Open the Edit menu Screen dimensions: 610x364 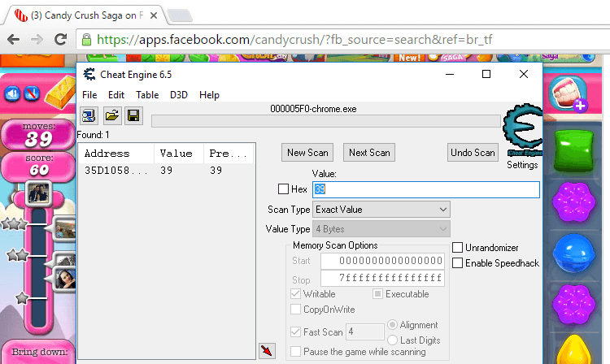(x=116, y=95)
